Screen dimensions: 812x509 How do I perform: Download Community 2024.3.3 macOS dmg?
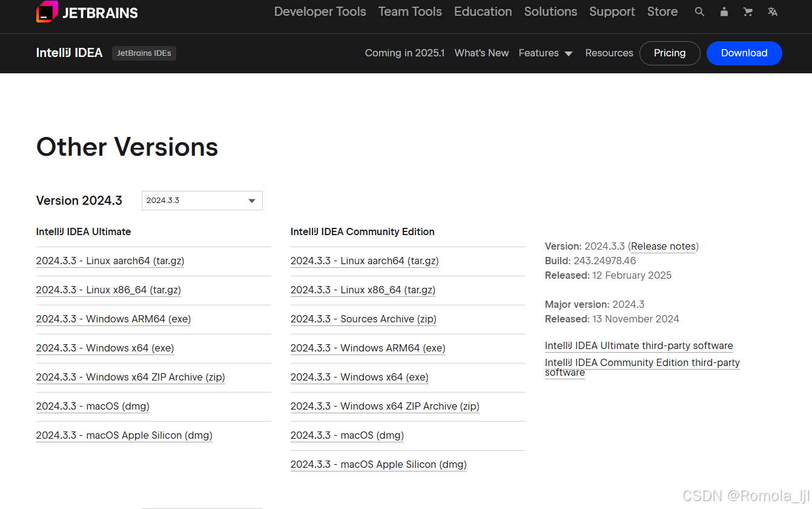[347, 436]
